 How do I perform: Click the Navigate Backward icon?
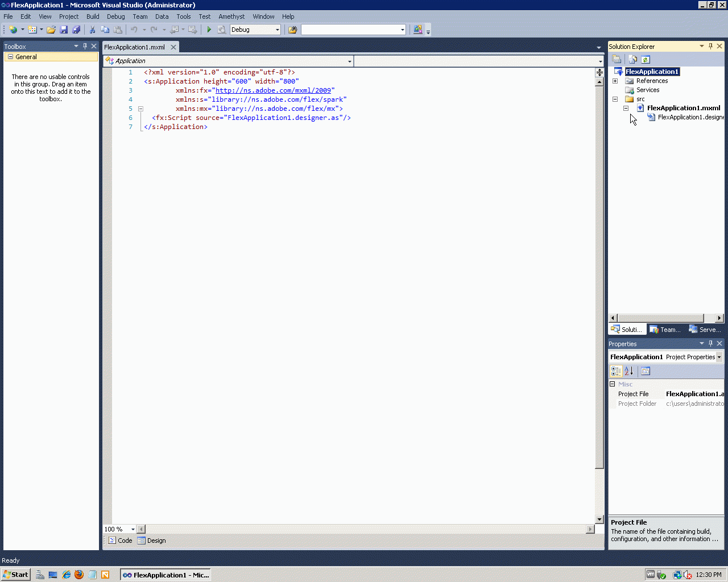(x=175, y=30)
